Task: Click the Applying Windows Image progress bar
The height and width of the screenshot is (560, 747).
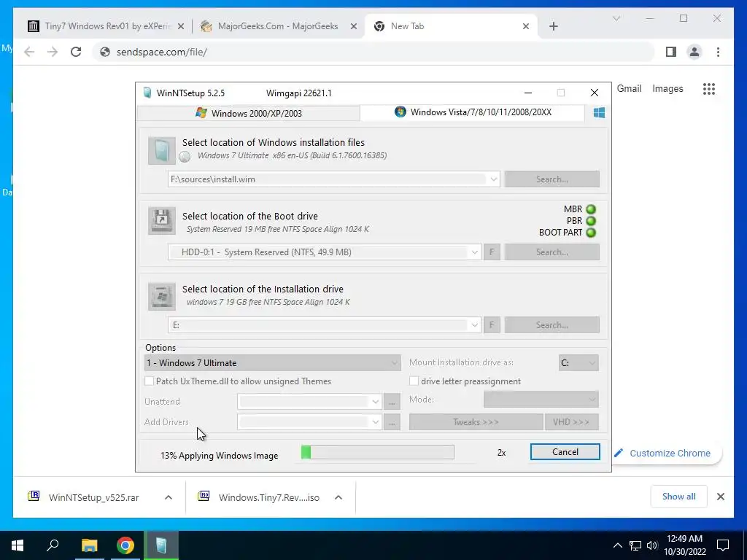Action: [x=377, y=452]
